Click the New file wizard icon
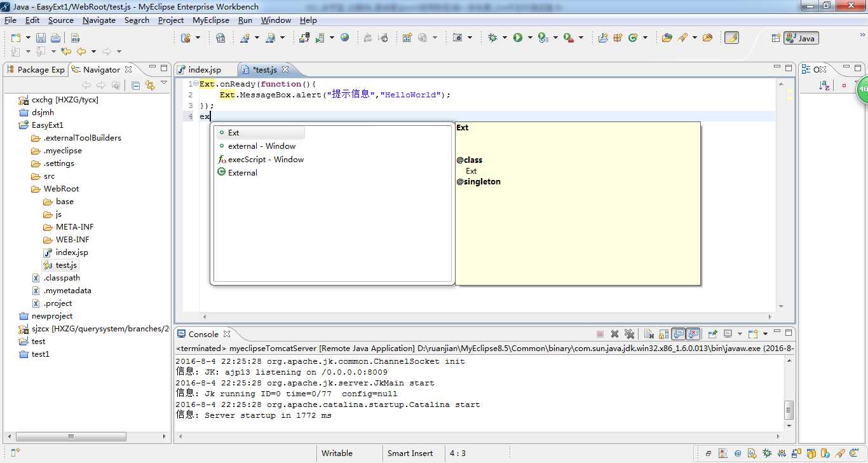This screenshot has height=463, width=868. 16,38
